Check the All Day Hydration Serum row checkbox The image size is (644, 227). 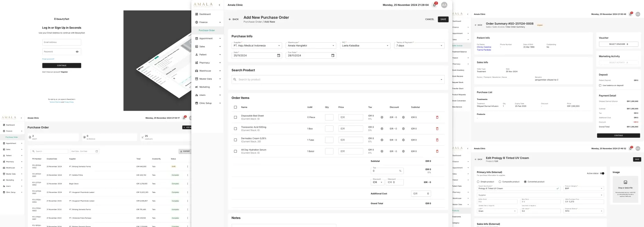point(235,151)
